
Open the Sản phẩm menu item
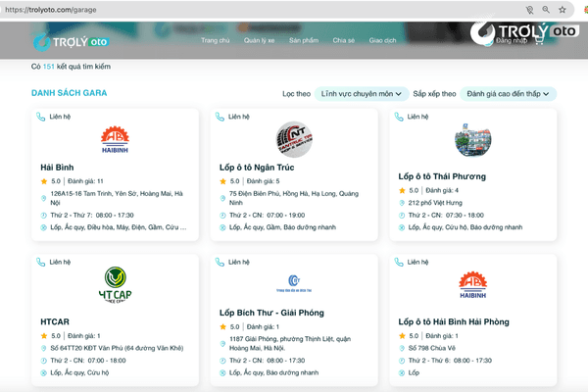(304, 40)
